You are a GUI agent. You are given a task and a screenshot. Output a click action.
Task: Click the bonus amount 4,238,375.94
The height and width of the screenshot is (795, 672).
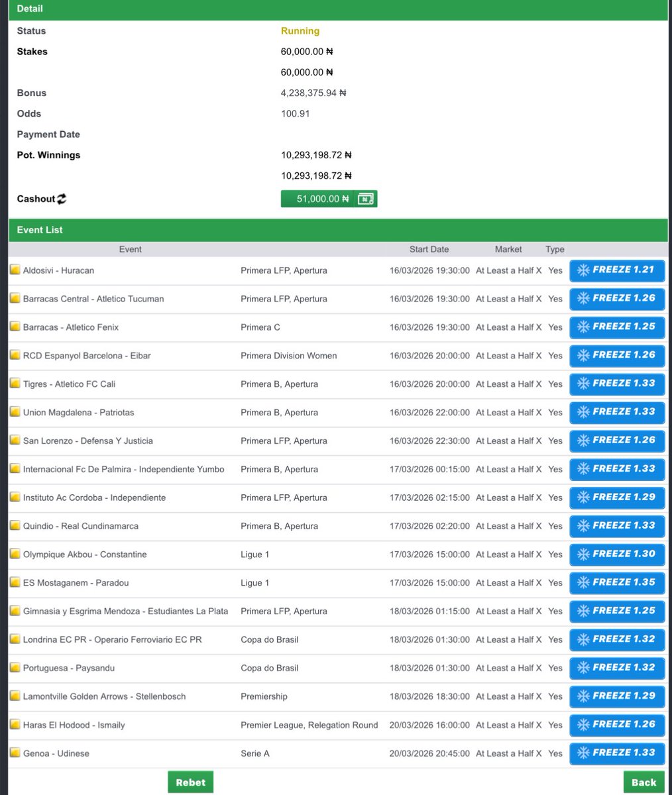[x=314, y=93]
